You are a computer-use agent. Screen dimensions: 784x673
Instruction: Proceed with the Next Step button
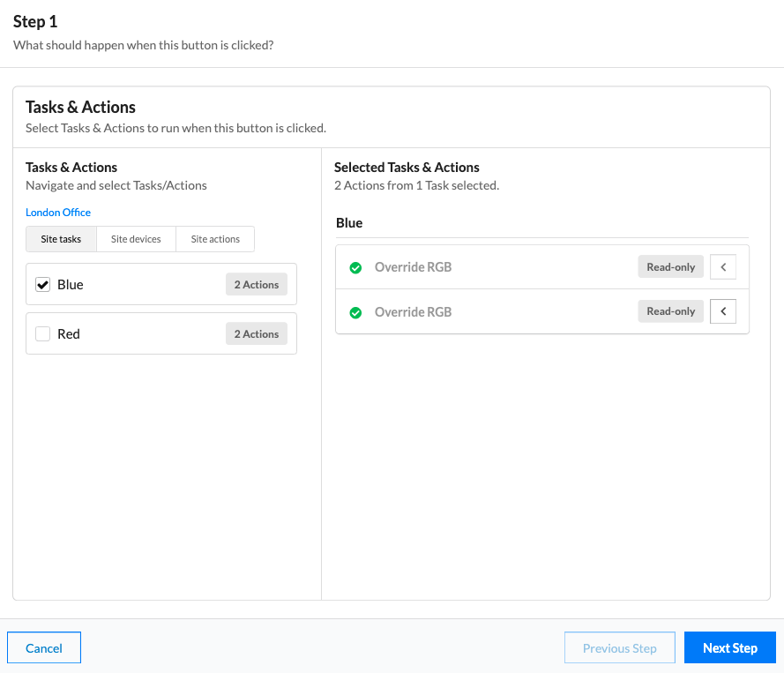(x=730, y=648)
